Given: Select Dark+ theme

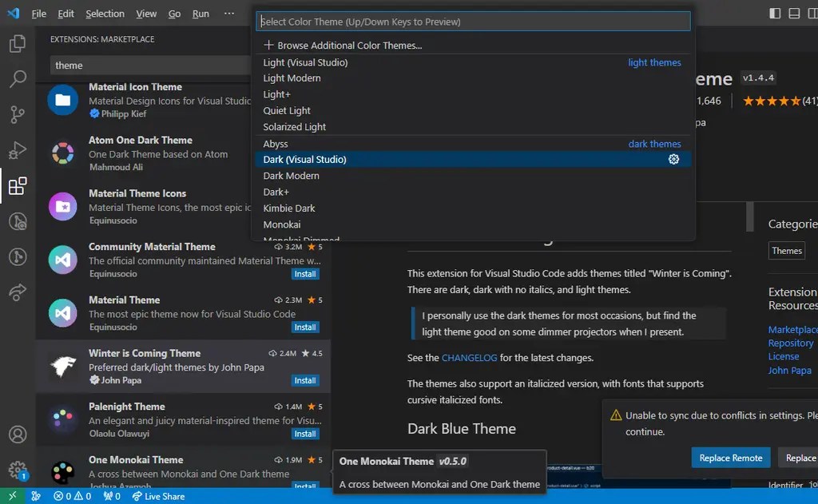Looking at the screenshot, I should (473, 192).
